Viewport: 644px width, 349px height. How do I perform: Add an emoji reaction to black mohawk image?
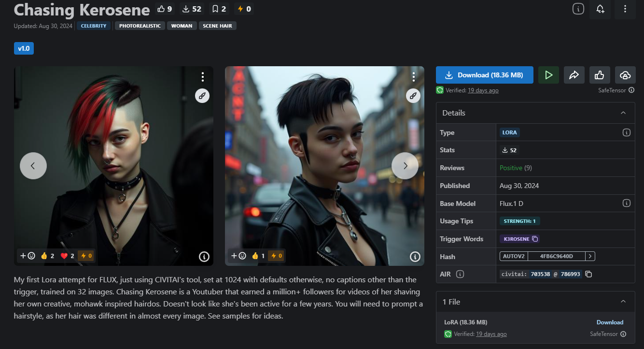point(238,256)
